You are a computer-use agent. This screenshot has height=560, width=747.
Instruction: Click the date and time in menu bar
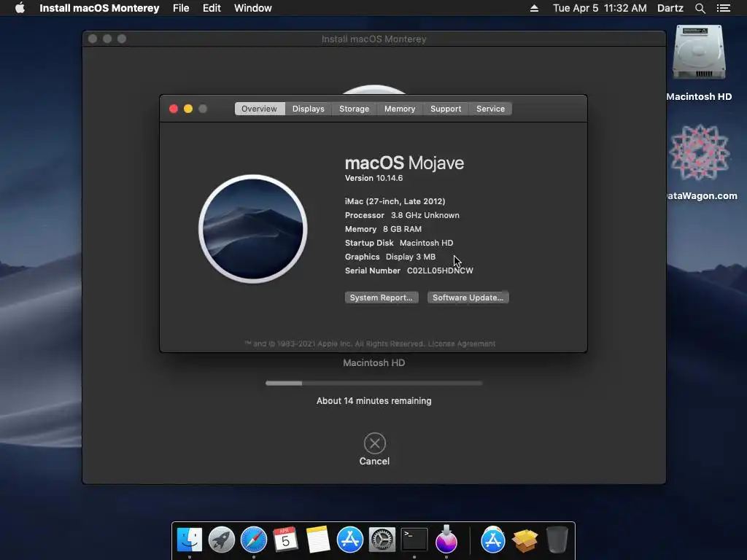point(600,8)
